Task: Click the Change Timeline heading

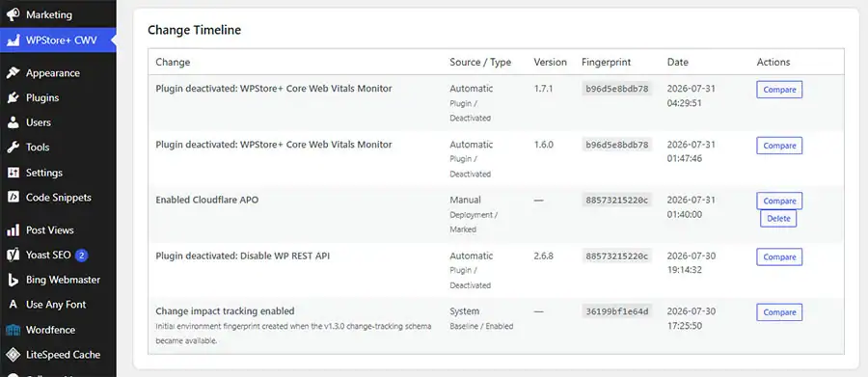Action: coord(194,30)
